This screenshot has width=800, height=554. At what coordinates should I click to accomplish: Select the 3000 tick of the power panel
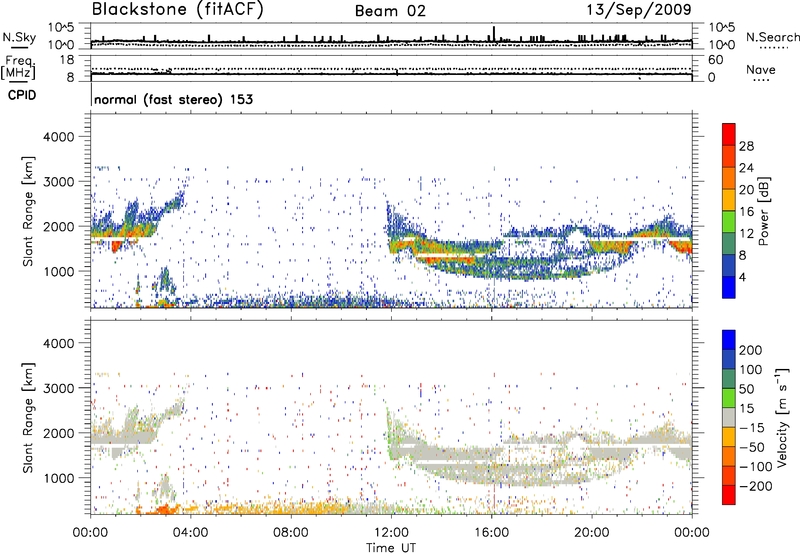pos(58,182)
